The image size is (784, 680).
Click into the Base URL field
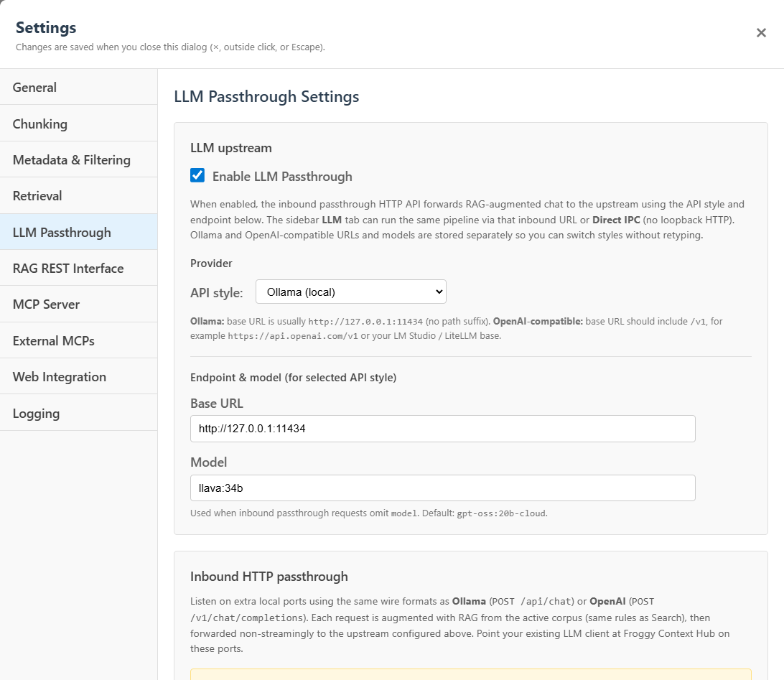442,429
